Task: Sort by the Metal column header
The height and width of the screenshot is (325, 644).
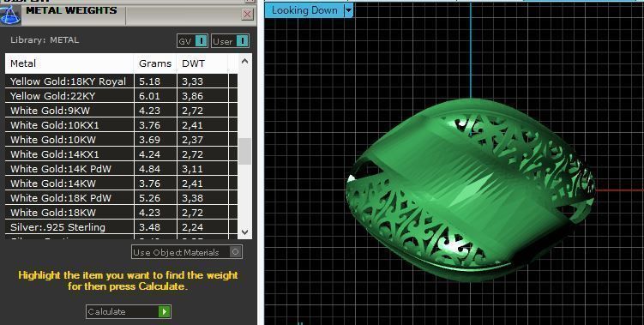Action: click(69, 63)
